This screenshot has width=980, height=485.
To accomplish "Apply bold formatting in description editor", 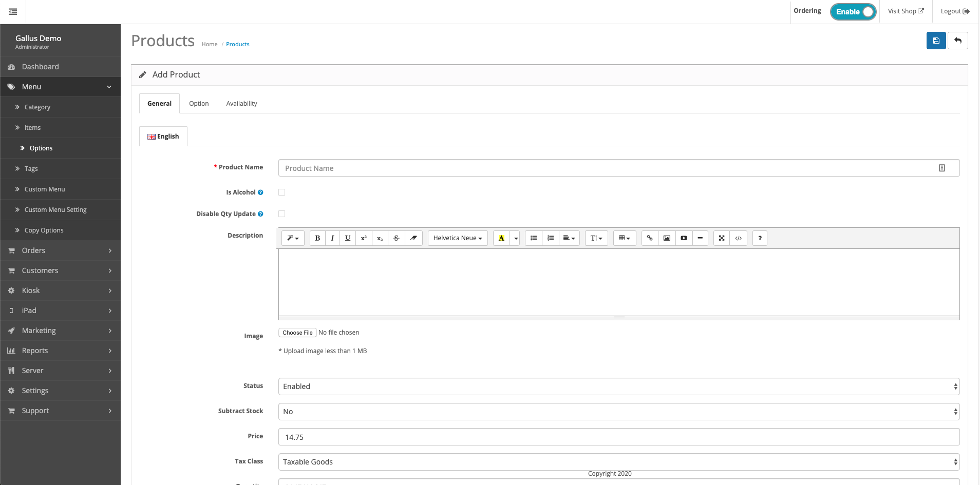I will 317,238.
